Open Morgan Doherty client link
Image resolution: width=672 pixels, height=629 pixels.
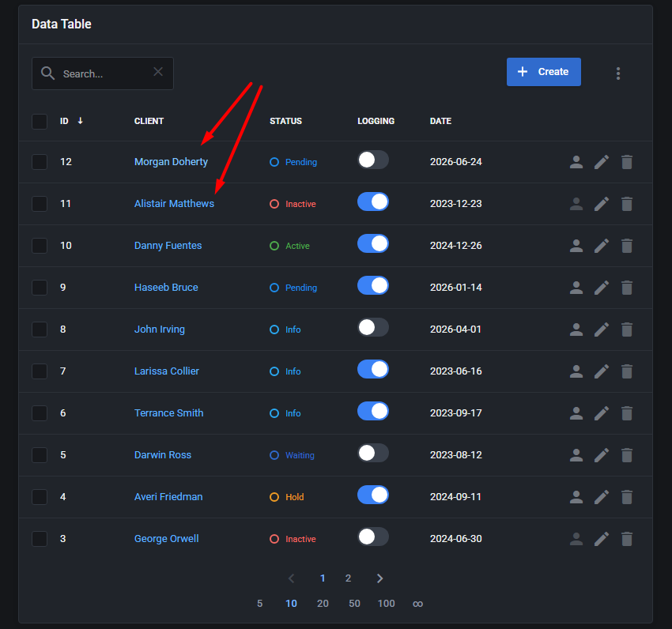tap(171, 162)
